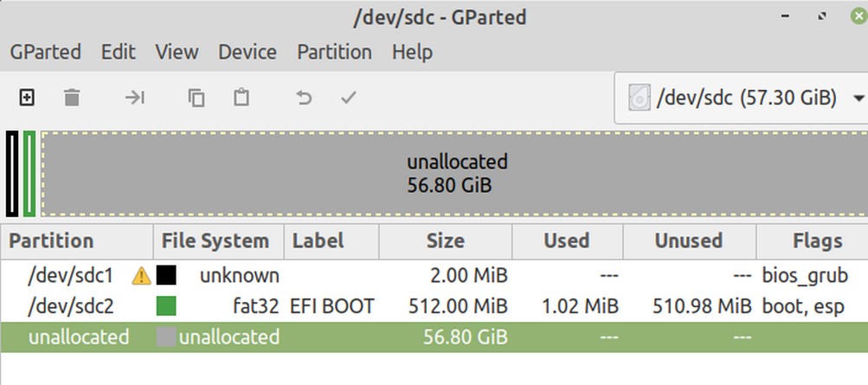868x385 pixels.
Task: Click the New partition toolbar icon
Action: (x=27, y=98)
